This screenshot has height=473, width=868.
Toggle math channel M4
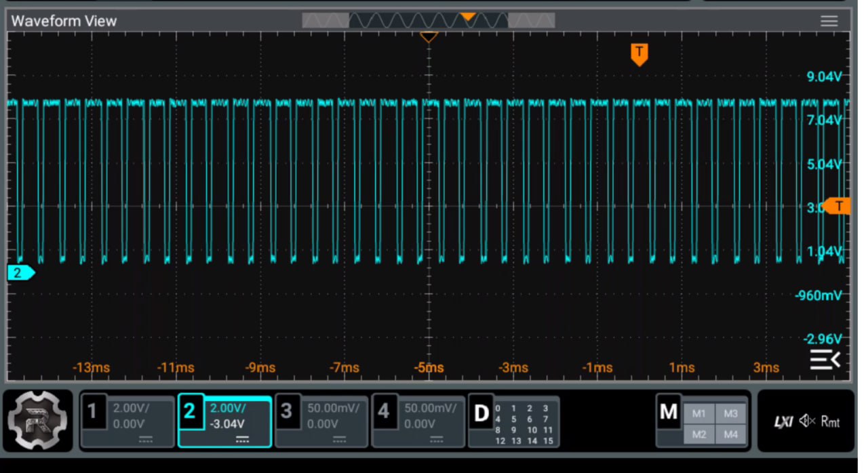[x=730, y=434]
